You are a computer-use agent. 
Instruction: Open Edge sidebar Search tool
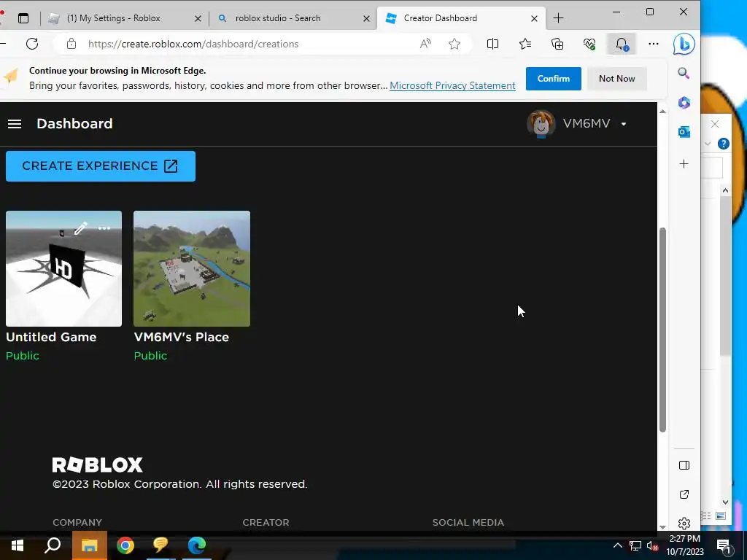pyautogui.click(x=684, y=73)
